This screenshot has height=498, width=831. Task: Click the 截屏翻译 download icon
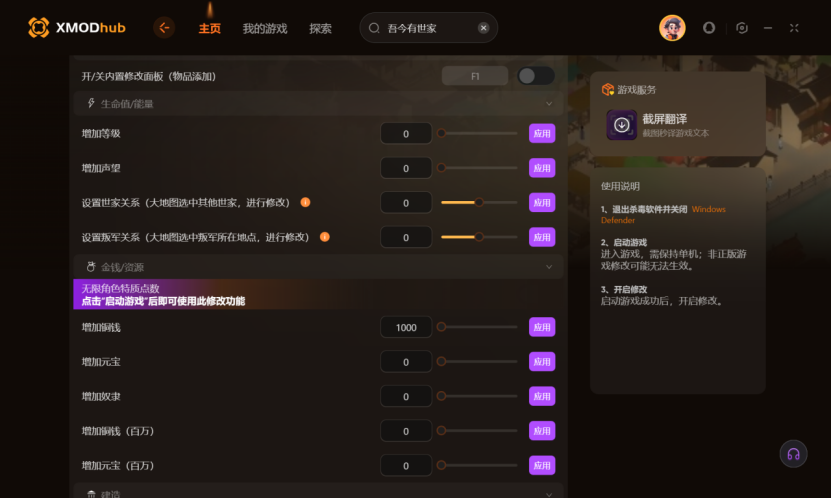tap(622, 124)
